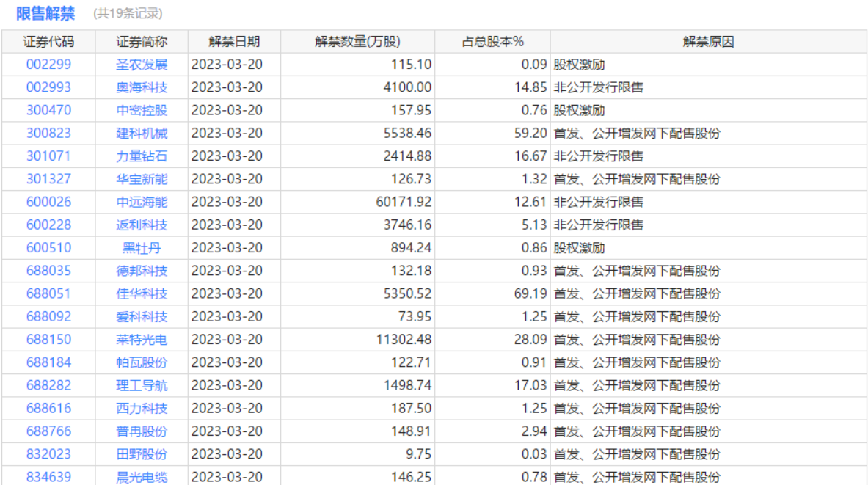
Task: Click stock code 688035
Action: [x=48, y=271]
